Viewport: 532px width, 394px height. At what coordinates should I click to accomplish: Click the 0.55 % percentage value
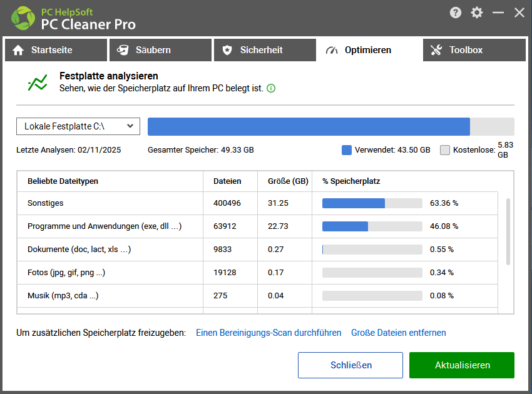(441, 249)
